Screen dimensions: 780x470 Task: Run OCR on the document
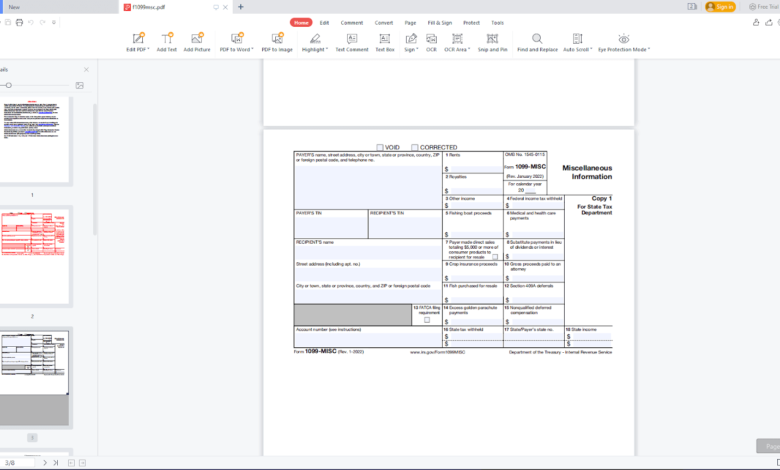click(431, 42)
